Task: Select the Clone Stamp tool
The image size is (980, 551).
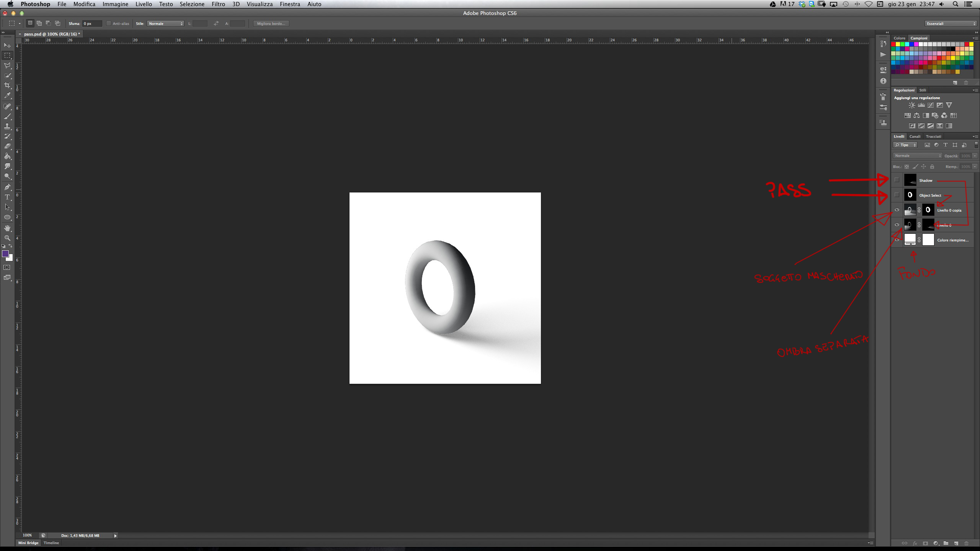Action: pos(7,126)
